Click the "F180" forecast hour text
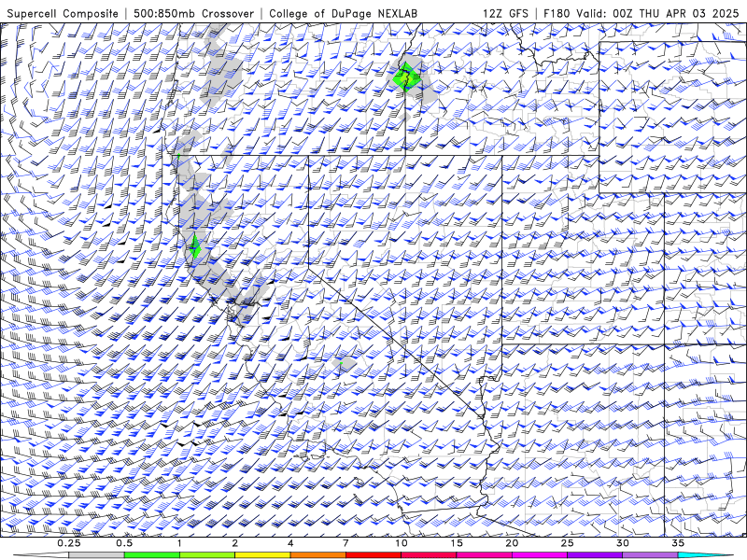The width and height of the screenshot is (747, 560). coord(557,14)
